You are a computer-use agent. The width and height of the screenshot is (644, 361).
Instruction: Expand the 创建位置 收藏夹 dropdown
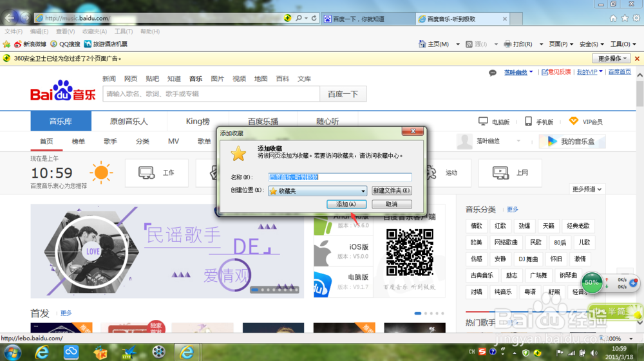tap(363, 190)
